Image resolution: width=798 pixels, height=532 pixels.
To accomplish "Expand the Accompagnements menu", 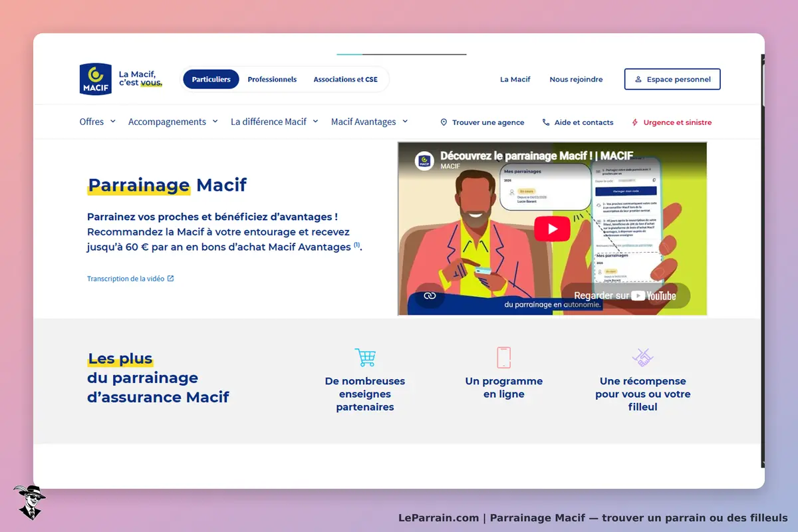I will click(x=173, y=122).
